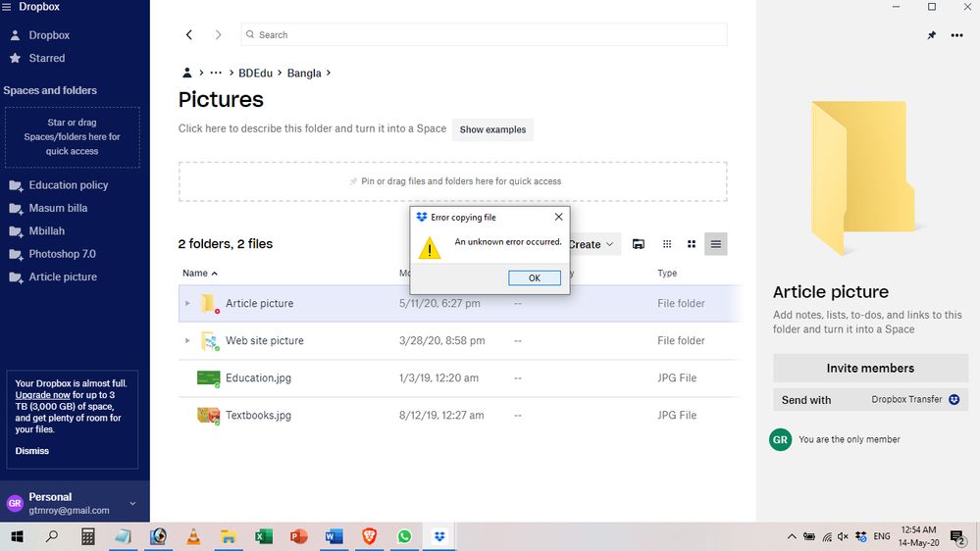980x551 pixels.
Task: Open the Create dropdown menu
Action: point(593,244)
